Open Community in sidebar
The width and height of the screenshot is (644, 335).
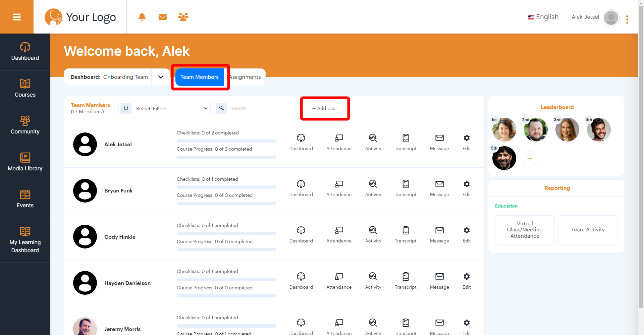click(x=25, y=125)
